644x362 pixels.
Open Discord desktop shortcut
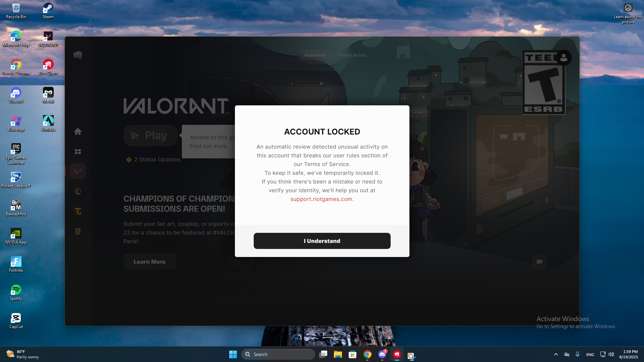tap(16, 95)
